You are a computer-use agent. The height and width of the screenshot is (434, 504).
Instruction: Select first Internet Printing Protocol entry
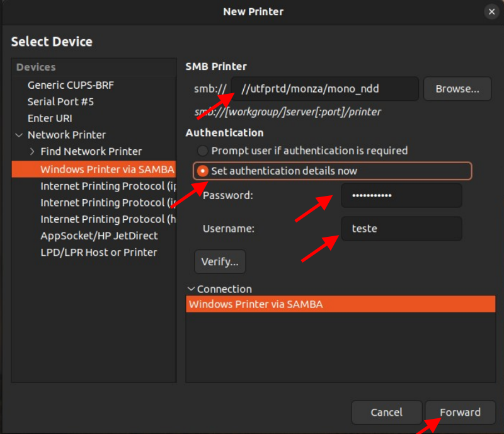pos(107,186)
